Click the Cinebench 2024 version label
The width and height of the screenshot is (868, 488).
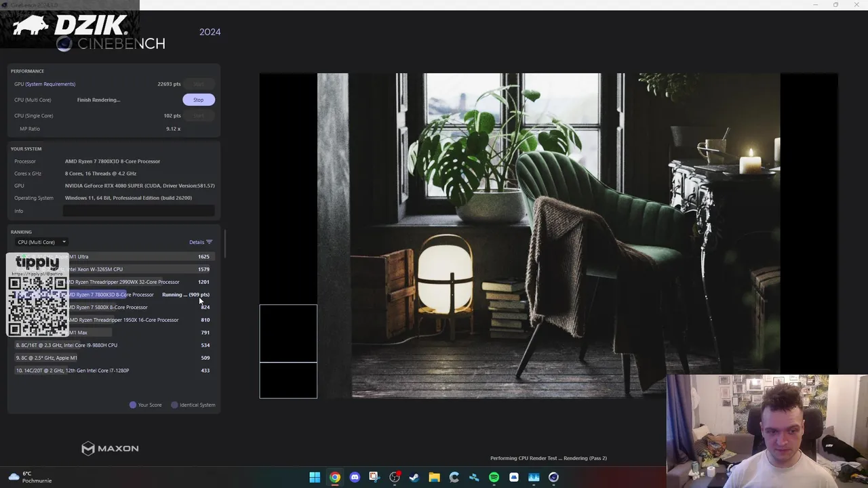point(210,32)
